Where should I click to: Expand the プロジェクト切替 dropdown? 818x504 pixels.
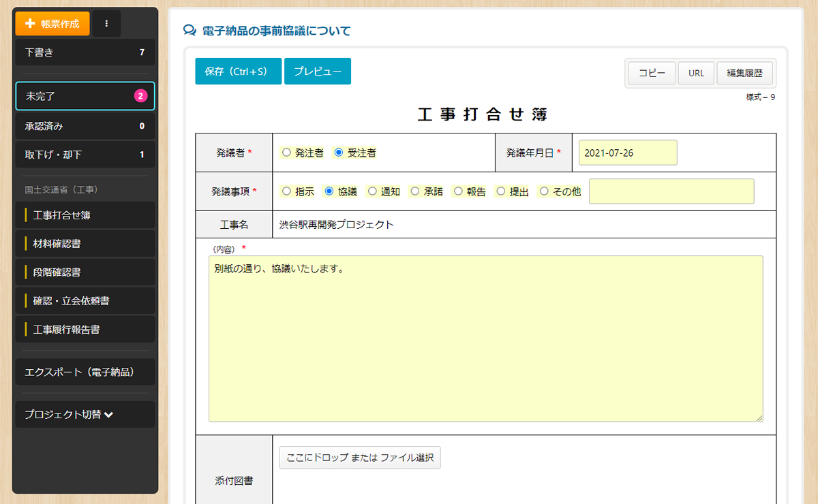point(69,414)
